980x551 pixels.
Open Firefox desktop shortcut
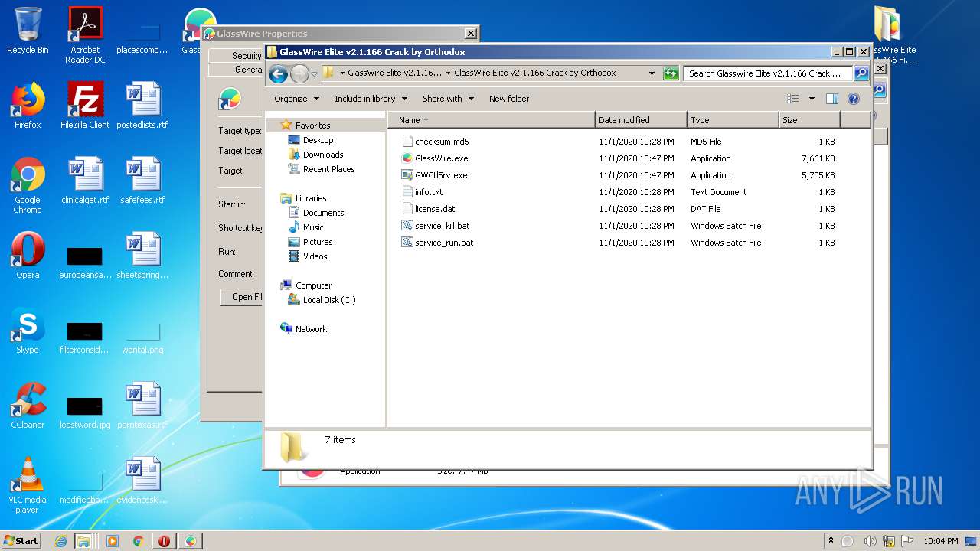[28, 106]
